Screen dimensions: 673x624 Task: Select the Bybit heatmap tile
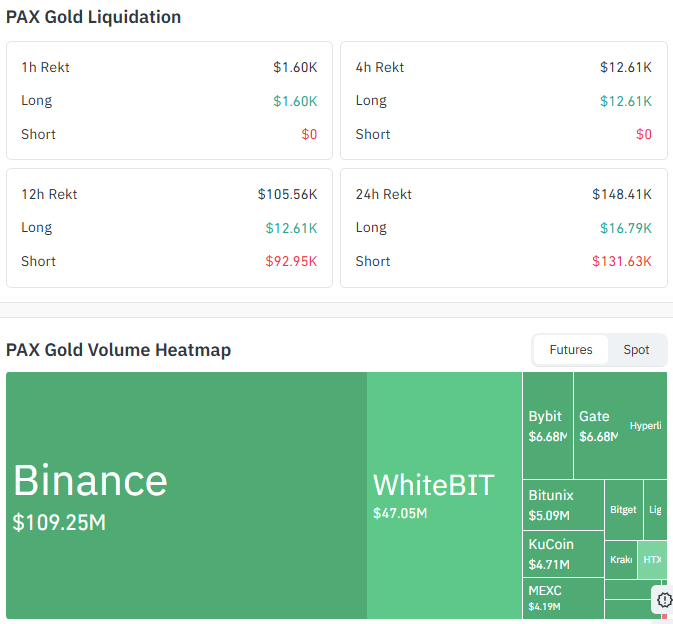click(548, 425)
